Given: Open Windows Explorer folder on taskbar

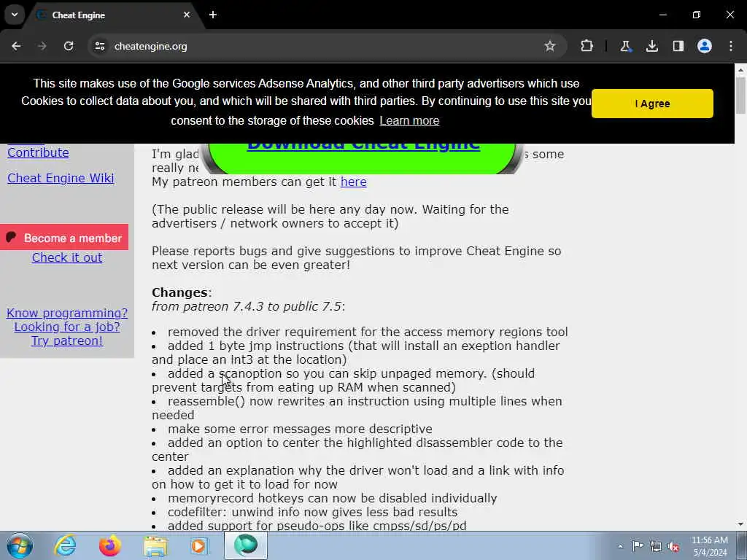Looking at the screenshot, I should click(155, 545).
